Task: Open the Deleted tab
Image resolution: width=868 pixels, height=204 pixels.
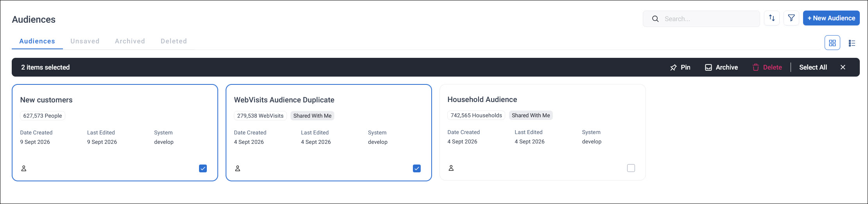Action: pyautogui.click(x=174, y=41)
